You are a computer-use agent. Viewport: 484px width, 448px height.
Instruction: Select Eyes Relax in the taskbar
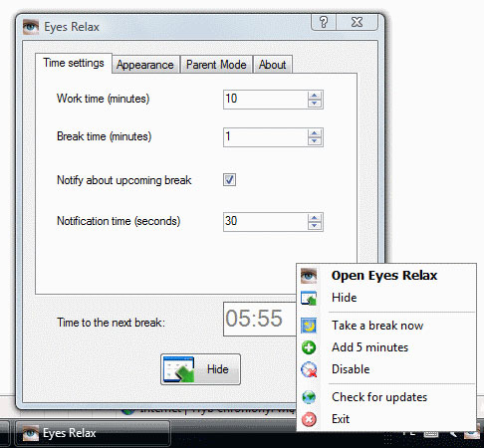[x=93, y=433]
